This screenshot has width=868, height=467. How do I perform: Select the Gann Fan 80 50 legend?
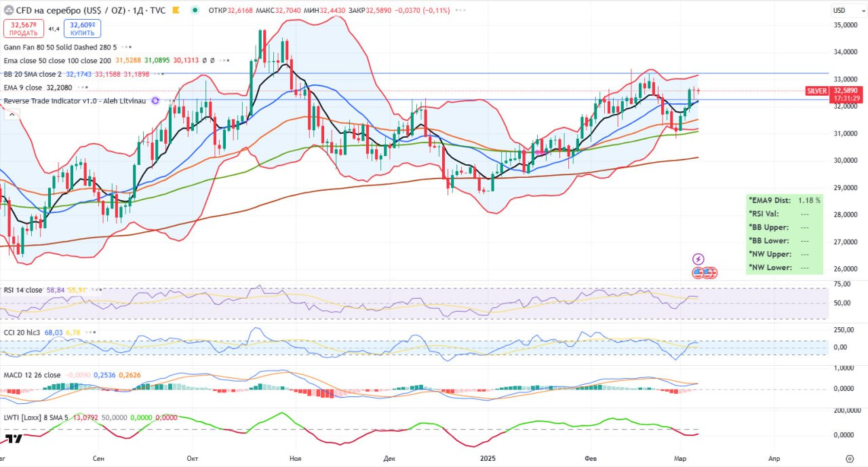click(60, 48)
